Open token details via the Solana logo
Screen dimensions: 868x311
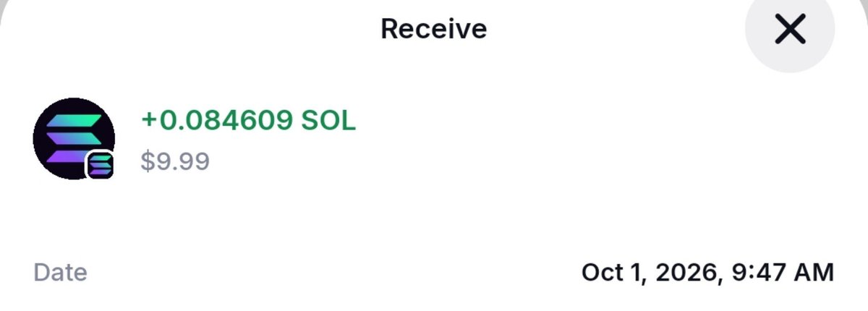pos(74,138)
